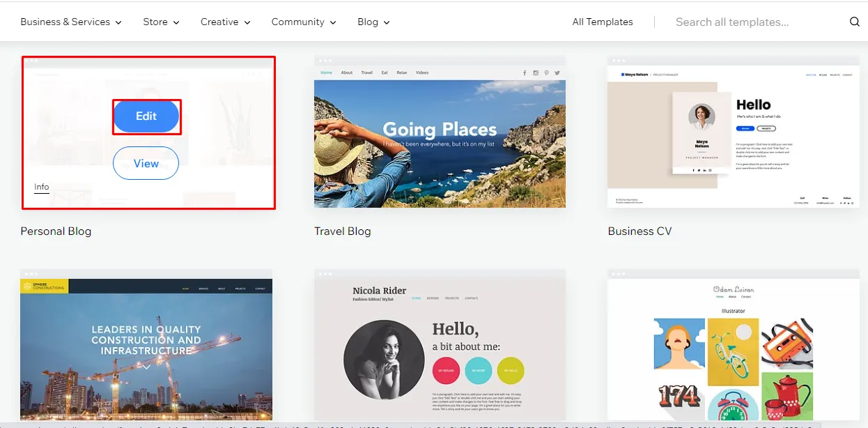Select About in Travel Blog preview menu
Screen dimensions: 868x428
pos(347,72)
